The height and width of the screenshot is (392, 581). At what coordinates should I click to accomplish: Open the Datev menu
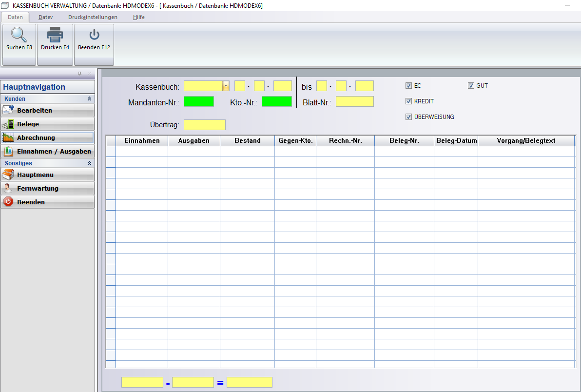(x=46, y=17)
